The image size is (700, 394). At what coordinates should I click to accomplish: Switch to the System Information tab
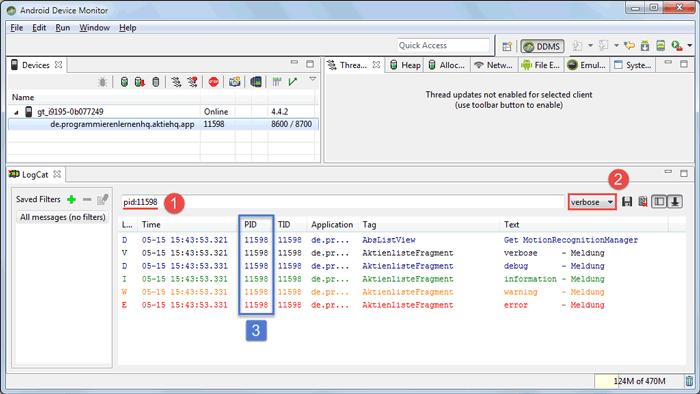(633, 65)
